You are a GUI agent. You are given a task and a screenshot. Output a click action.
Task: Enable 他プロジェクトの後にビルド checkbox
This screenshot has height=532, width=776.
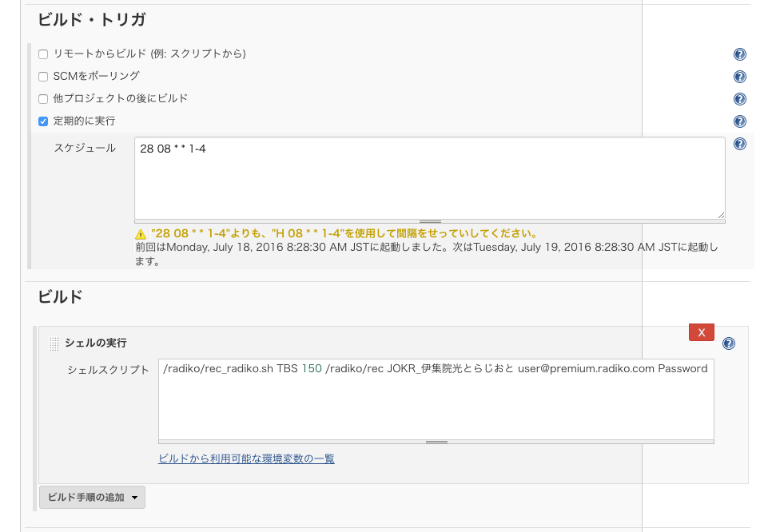(x=43, y=98)
